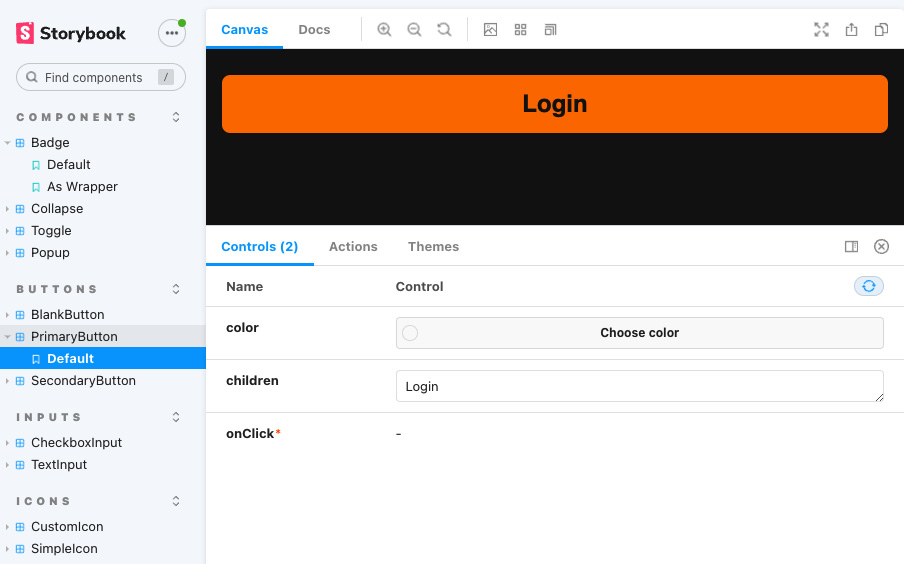Viewport: 904px width, 564px height.
Task: Toggle the grid overlay
Action: 520,29
